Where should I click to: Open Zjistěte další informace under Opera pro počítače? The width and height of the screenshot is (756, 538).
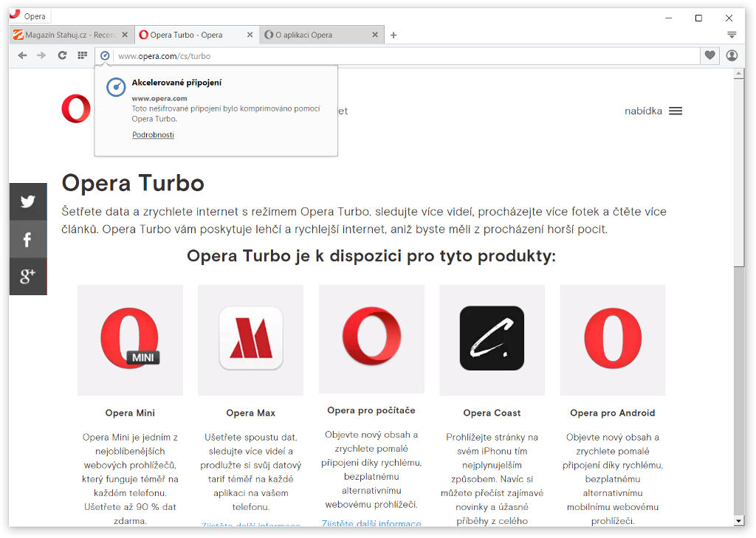point(371,523)
